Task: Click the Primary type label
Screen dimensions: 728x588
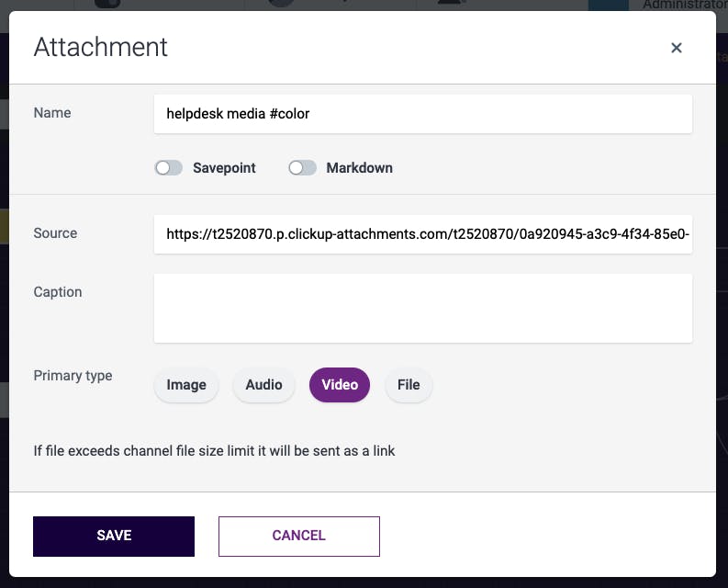Action: 73,376
